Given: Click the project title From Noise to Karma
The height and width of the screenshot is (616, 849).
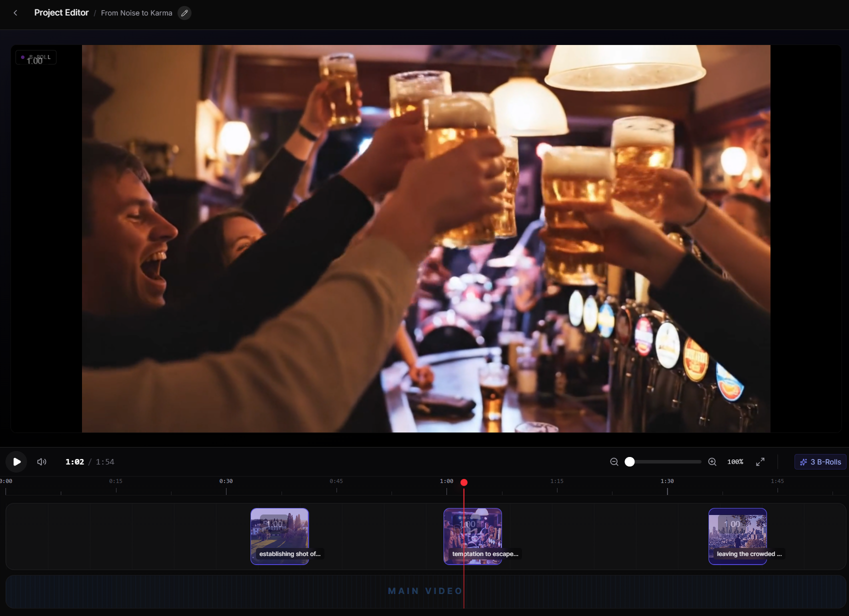Looking at the screenshot, I should point(136,13).
